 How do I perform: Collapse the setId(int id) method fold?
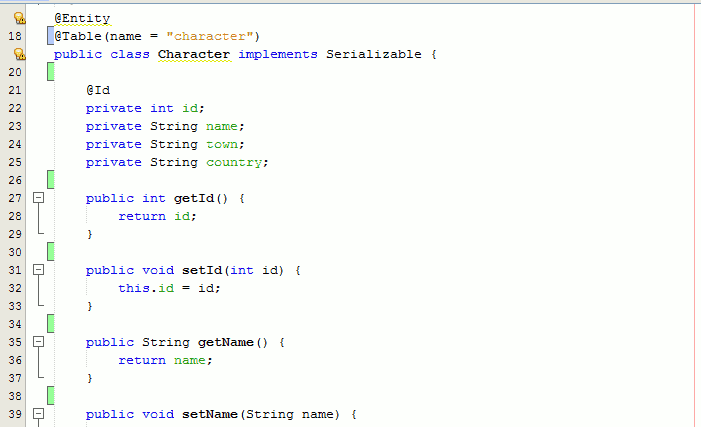(39, 270)
